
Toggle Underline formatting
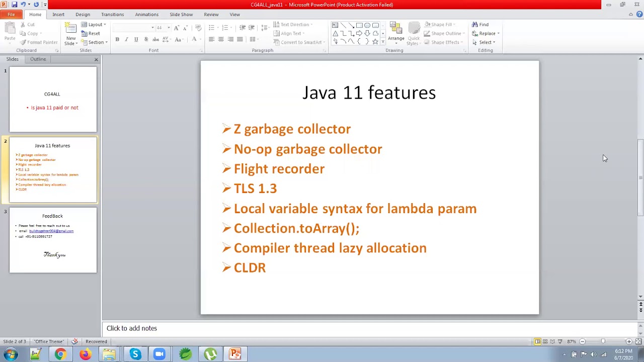tap(136, 39)
